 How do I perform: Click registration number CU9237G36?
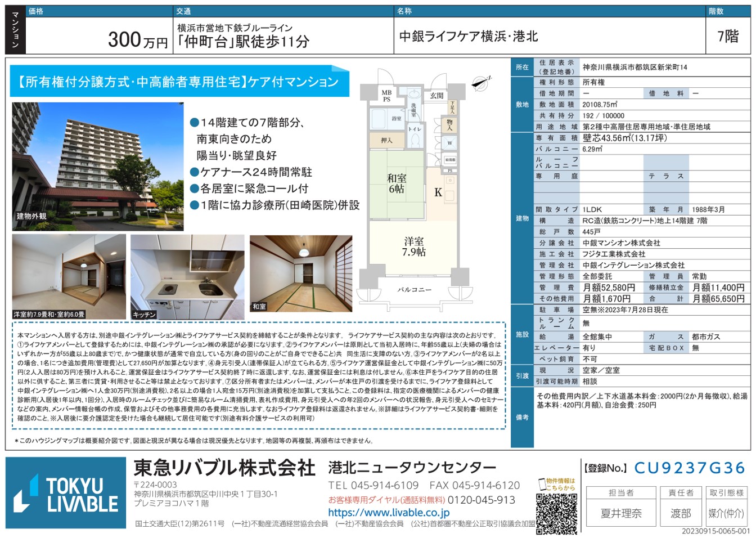tap(689, 468)
